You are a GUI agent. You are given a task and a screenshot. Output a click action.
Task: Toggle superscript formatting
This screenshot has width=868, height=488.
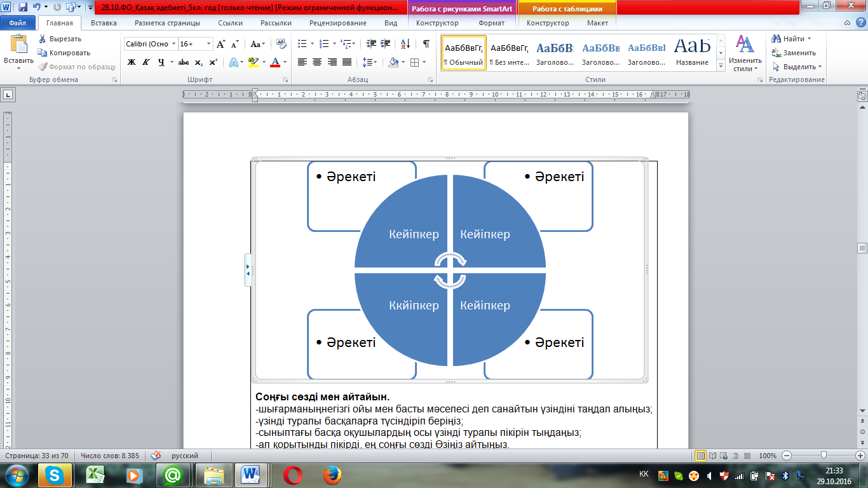[214, 62]
